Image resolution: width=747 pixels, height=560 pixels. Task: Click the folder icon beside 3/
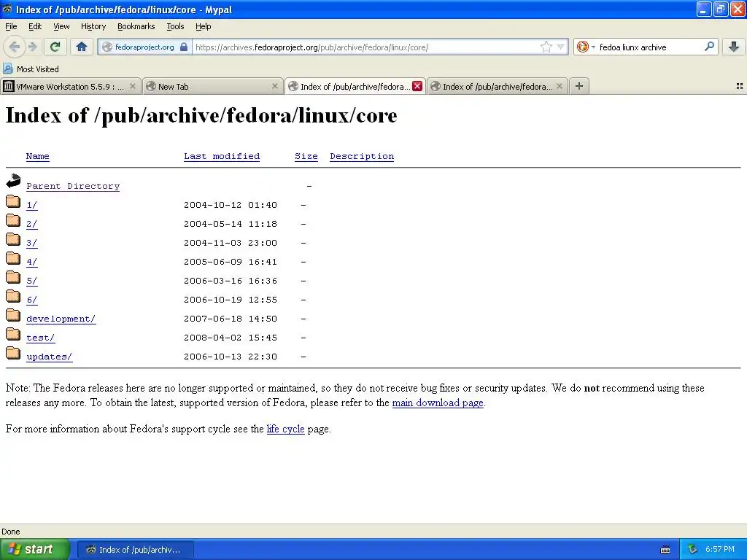(13, 239)
